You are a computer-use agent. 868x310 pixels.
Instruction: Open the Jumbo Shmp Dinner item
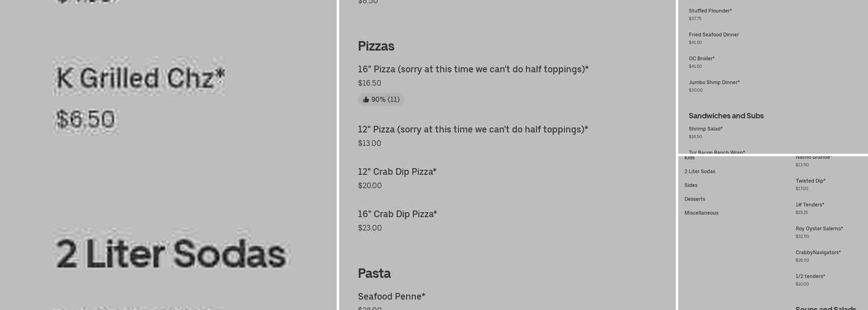pyautogui.click(x=714, y=82)
